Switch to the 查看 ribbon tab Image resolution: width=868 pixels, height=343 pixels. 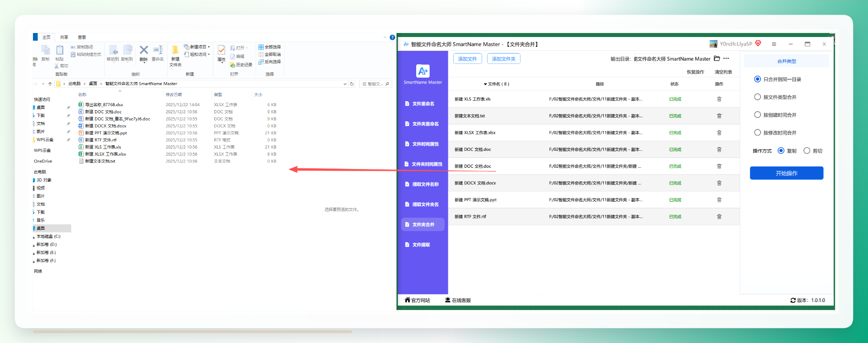click(x=82, y=37)
